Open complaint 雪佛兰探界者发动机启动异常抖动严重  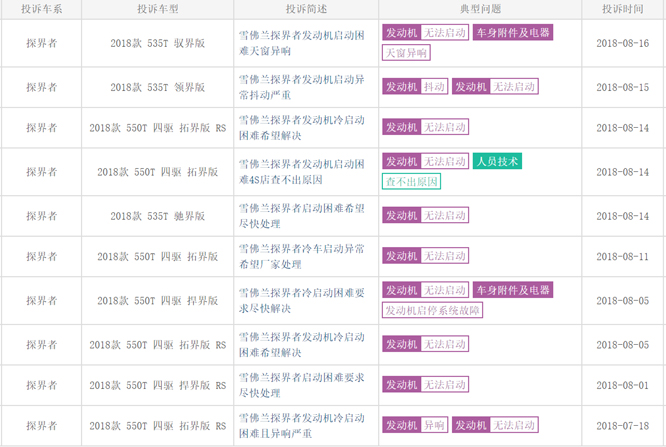tap(302, 87)
